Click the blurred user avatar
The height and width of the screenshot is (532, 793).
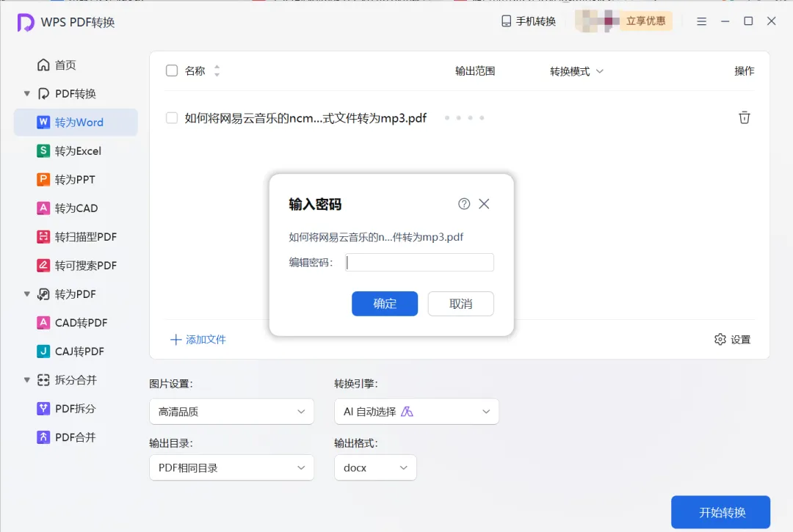pos(597,21)
